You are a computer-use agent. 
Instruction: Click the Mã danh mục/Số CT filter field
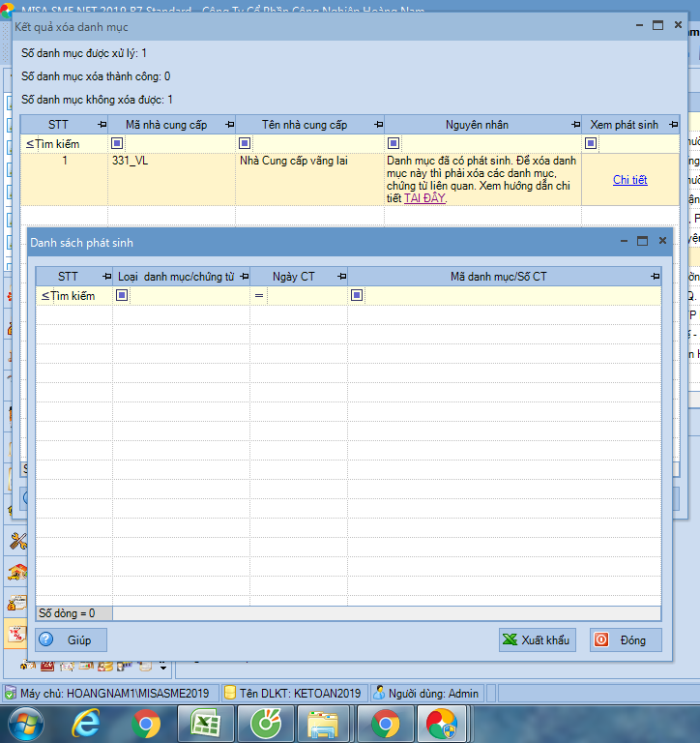[x=512, y=295]
